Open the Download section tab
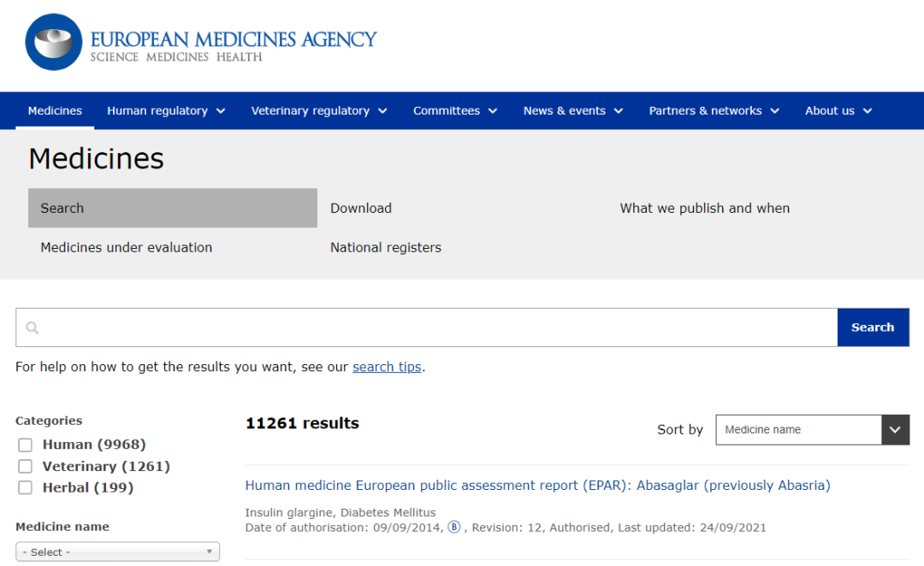Image resolution: width=924 pixels, height=566 pixels. click(361, 208)
